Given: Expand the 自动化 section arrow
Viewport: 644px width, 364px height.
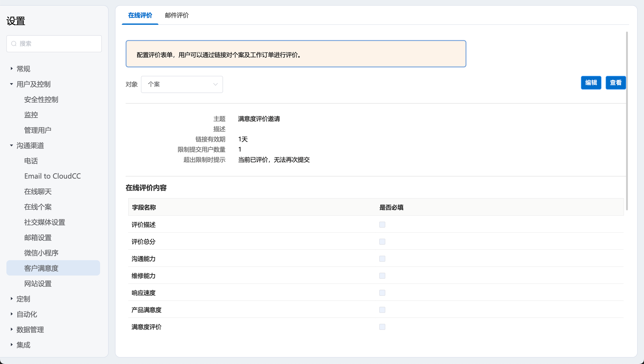Looking at the screenshot, I should point(12,314).
